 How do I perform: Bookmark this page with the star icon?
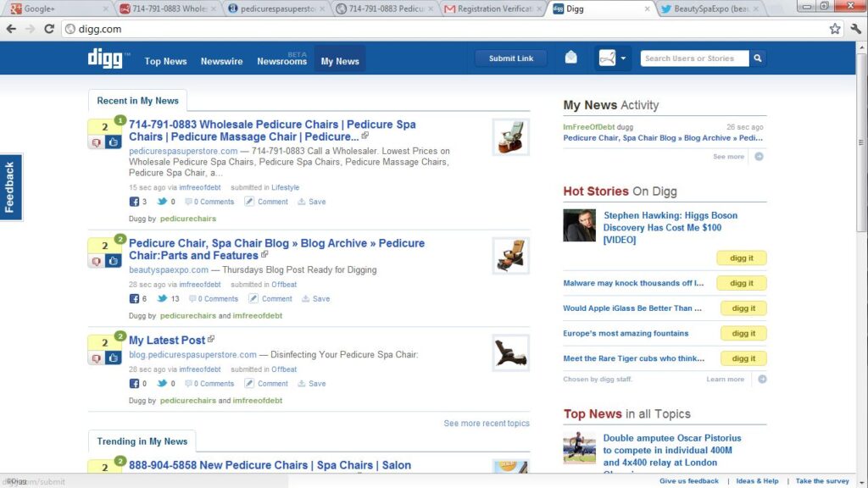point(835,29)
